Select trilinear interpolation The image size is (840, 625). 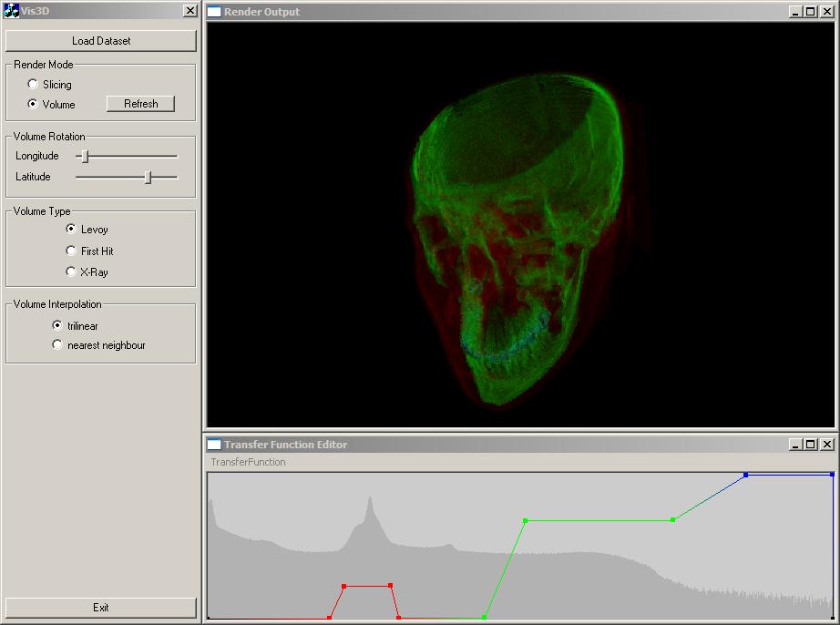57,325
